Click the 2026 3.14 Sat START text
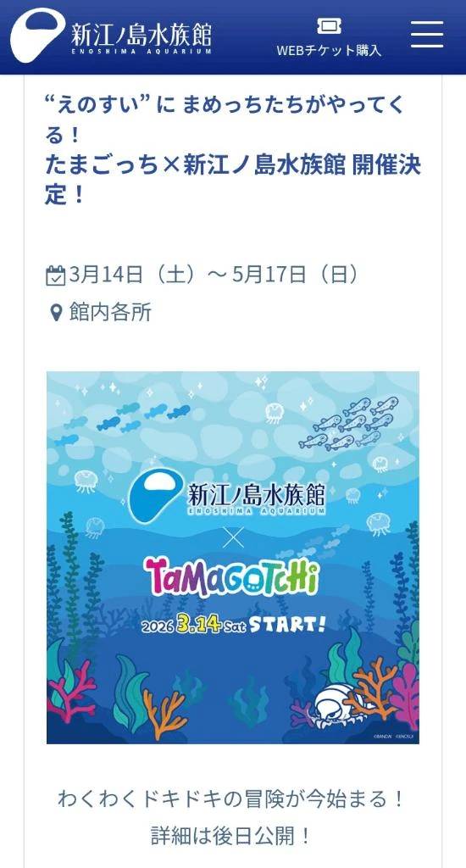 [x=233, y=625]
